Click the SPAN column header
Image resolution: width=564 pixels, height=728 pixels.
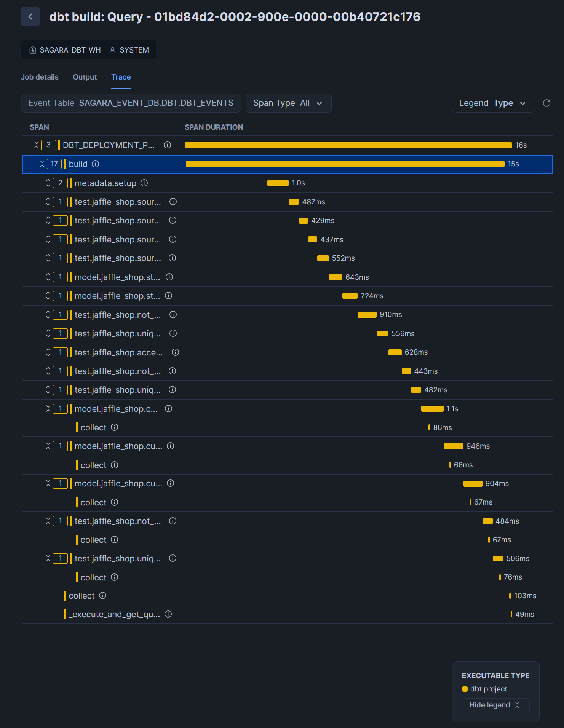coord(39,127)
